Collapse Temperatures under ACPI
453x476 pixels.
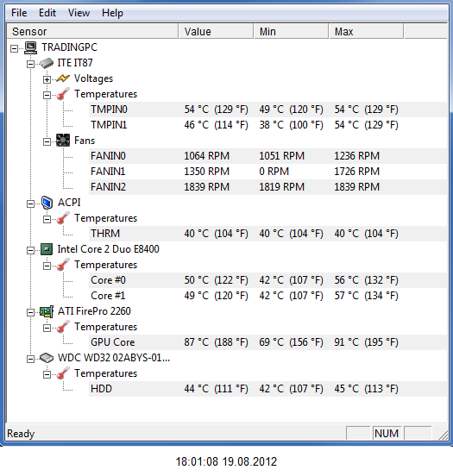pos(47,219)
